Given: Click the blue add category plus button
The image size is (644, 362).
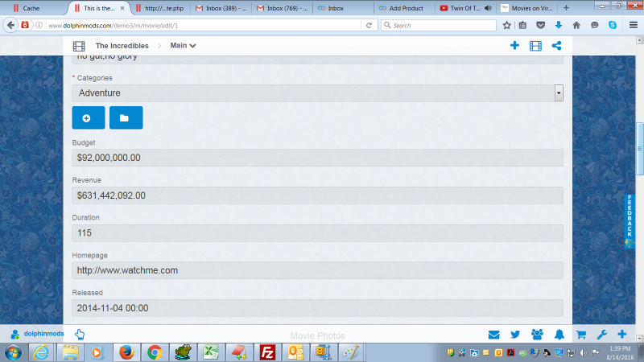Looking at the screenshot, I should tap(89, 117).
